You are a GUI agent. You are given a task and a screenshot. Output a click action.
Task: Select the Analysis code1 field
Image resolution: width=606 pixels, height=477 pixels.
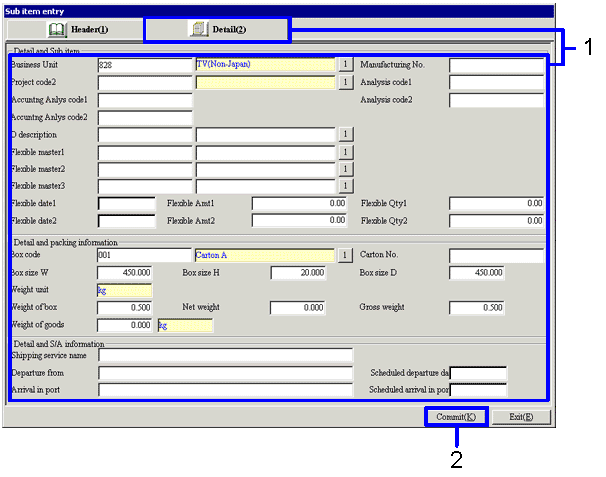click(496, 83)
